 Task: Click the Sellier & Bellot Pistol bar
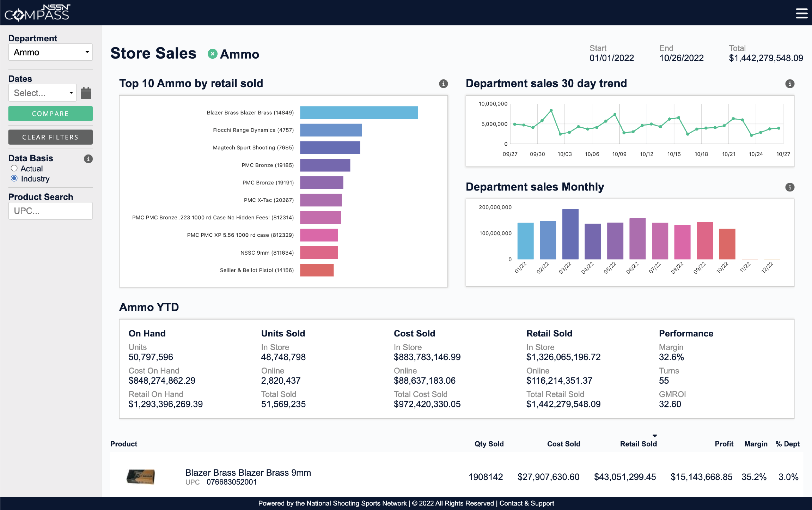[x=317, y=270]
